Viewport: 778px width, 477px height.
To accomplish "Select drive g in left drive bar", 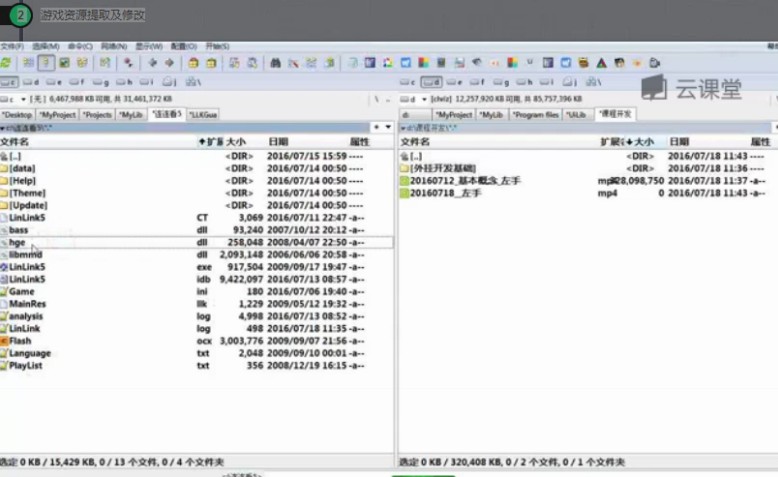I will [101, 82].
